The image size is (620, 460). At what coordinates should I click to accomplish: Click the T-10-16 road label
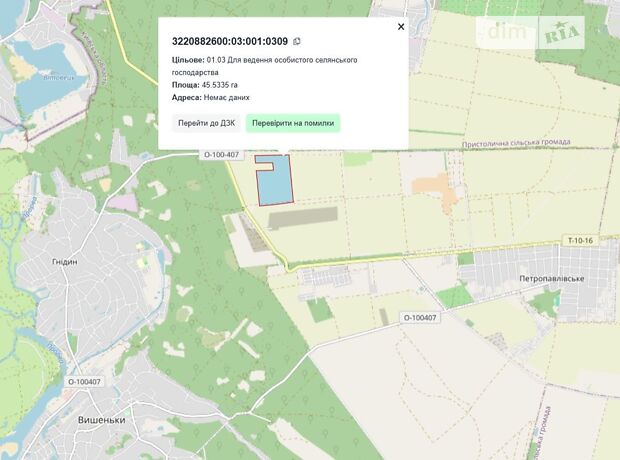tap(580, 240)
